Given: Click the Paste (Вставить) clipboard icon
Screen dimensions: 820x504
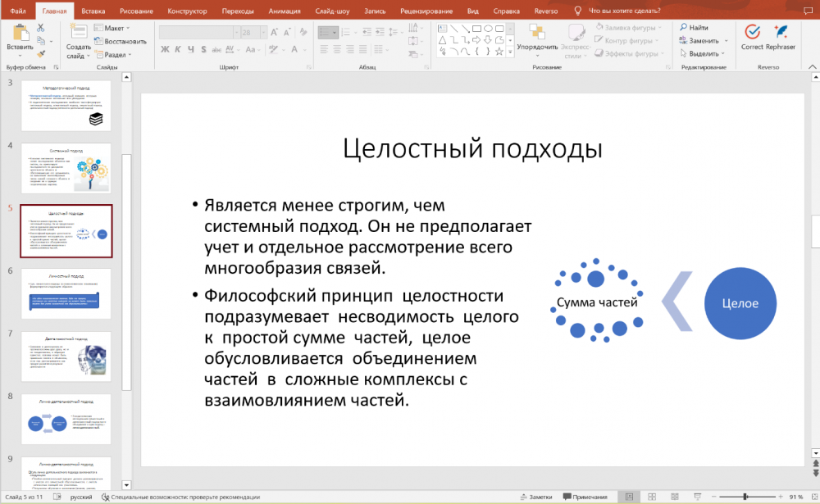Looking at the screenshot, I should (x=20, y=32).
